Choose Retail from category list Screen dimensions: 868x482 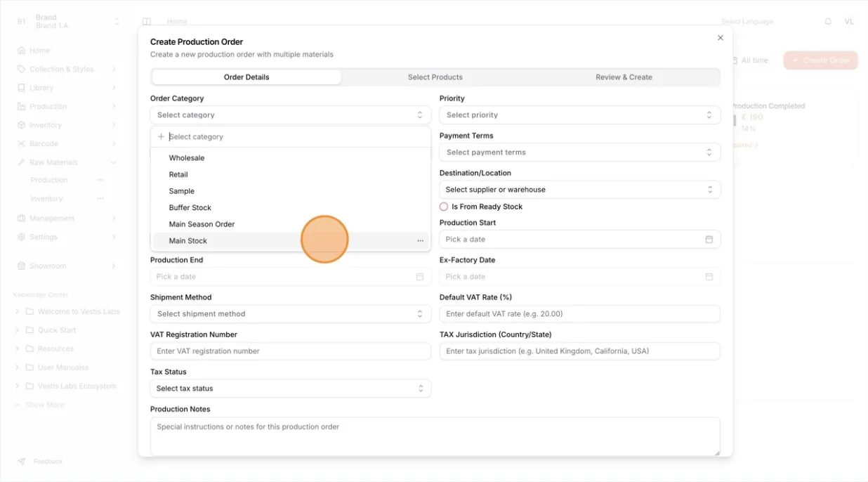coord(291,175)
